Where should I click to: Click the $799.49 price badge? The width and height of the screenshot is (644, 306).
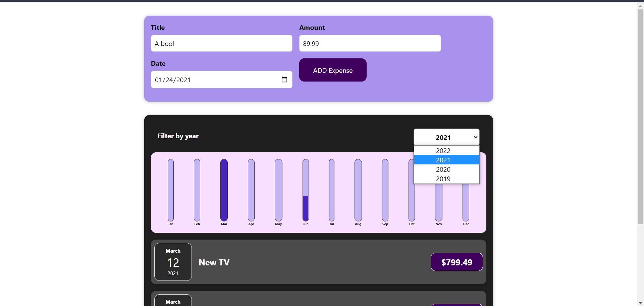click(x=456, y=262)
